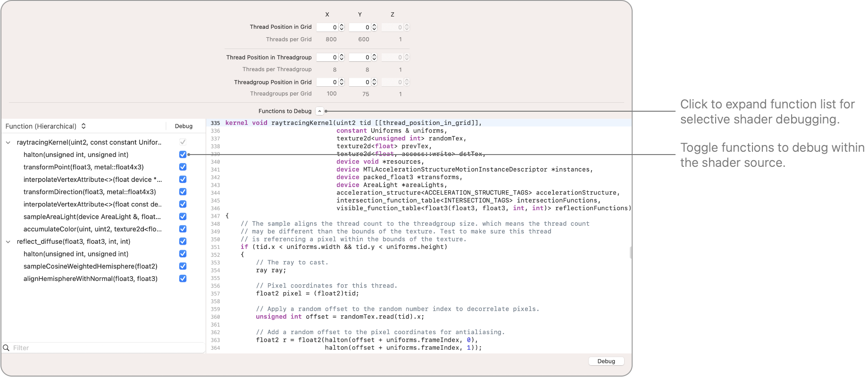
Task: Click the Filter search magnifier icon
Action: (6, 348)
